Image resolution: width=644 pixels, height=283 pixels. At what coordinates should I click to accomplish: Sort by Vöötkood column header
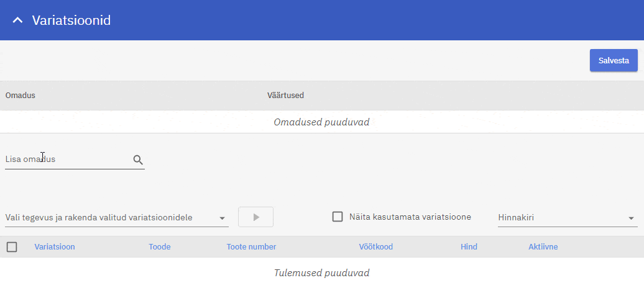[375, 247]
